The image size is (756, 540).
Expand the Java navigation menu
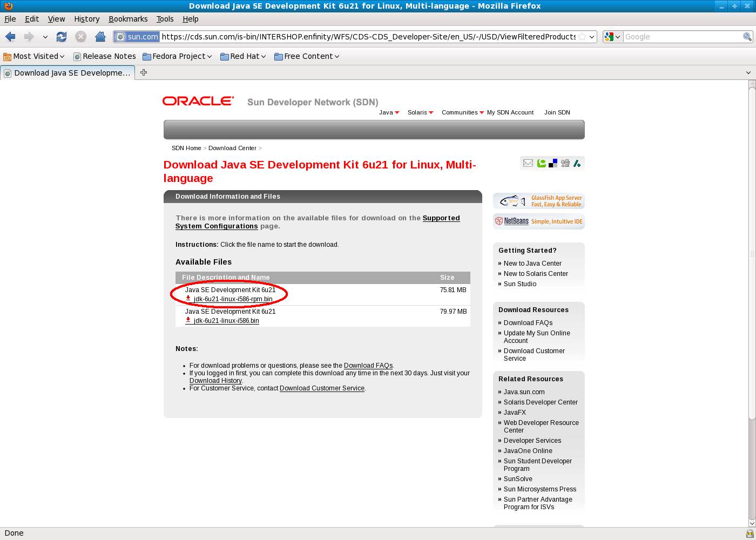[389, 112]
